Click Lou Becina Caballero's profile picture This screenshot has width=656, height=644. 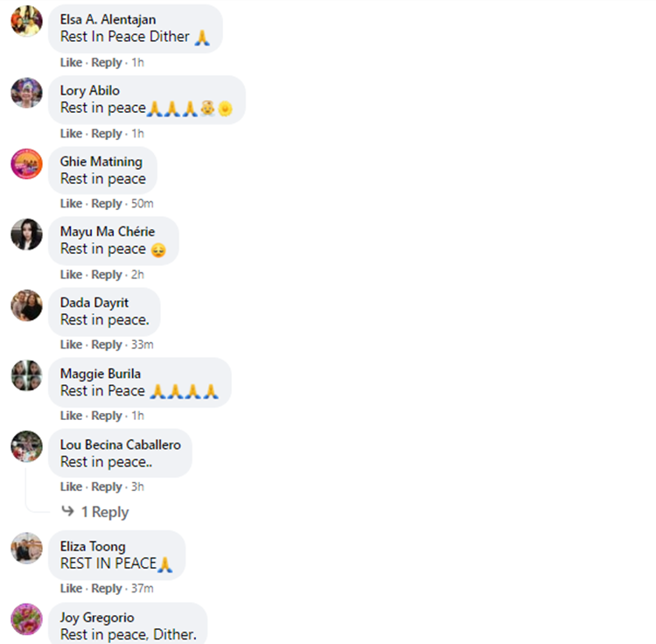26,446
